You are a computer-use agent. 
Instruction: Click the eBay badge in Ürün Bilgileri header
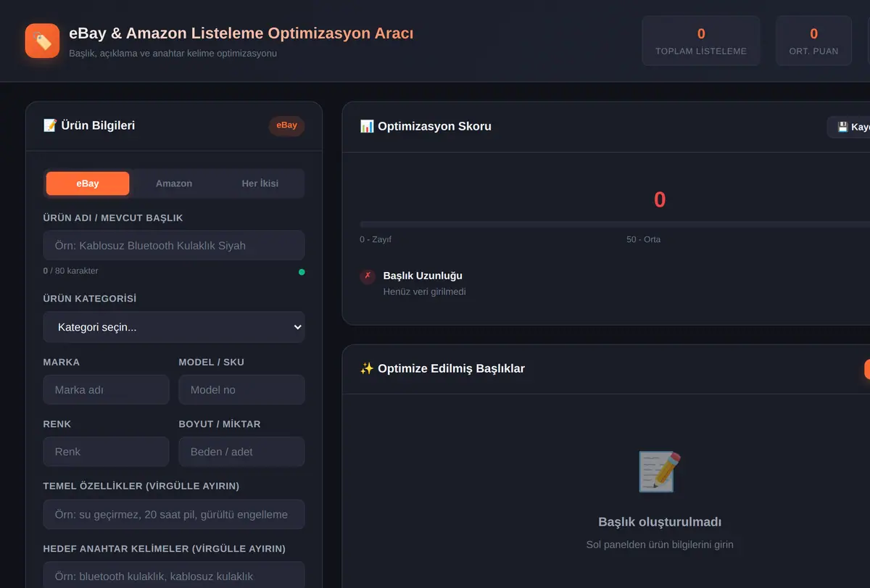coord(287,125)
